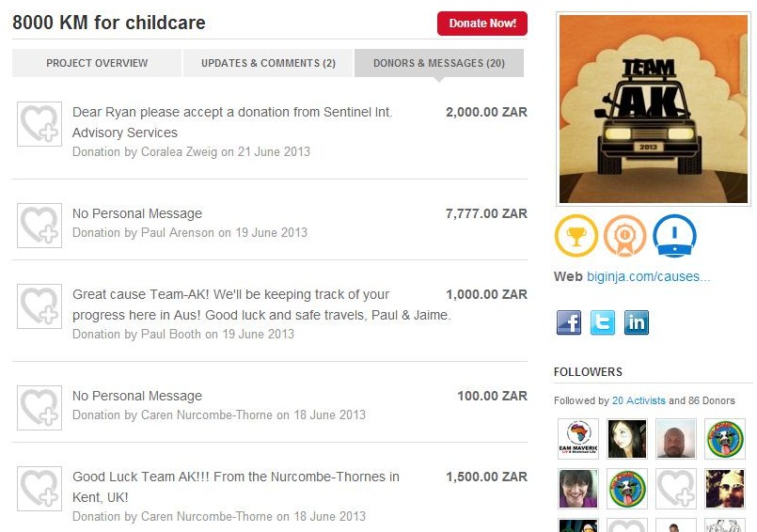
Task: Click the heart avatar beside Coralea Zweig's donation
Action: [39, 124]
